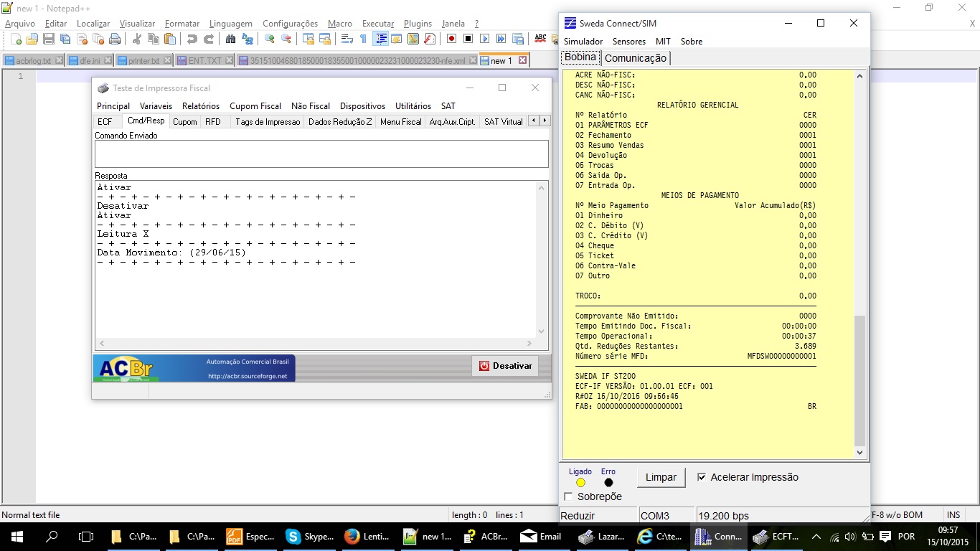The width and height of the screenshot is (980, 551).
Task: Toggle word wrap toolbar icon
Action: [x=347, y=39]
